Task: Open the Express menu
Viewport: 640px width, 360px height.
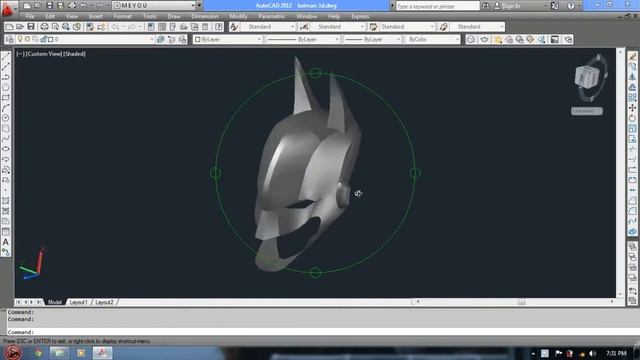Action: (x=360, y=16)
